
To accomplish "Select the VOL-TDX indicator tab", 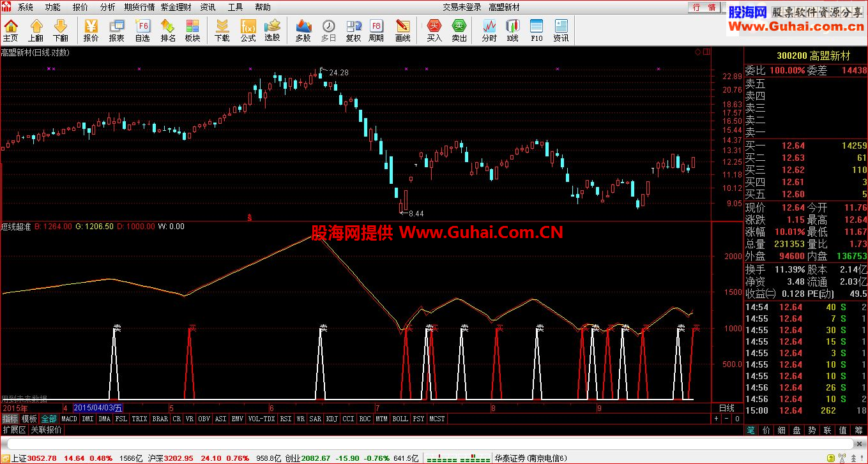I will coord(261,419).
